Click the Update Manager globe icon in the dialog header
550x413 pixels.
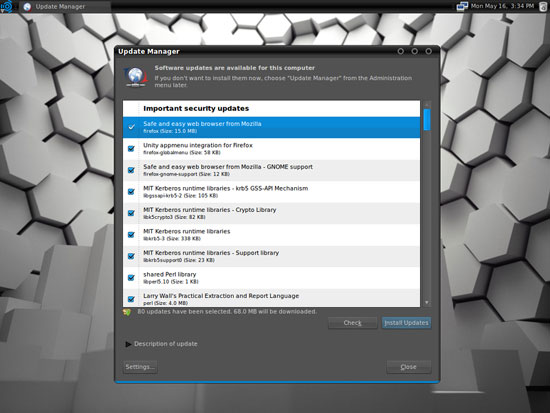(135, 77)
